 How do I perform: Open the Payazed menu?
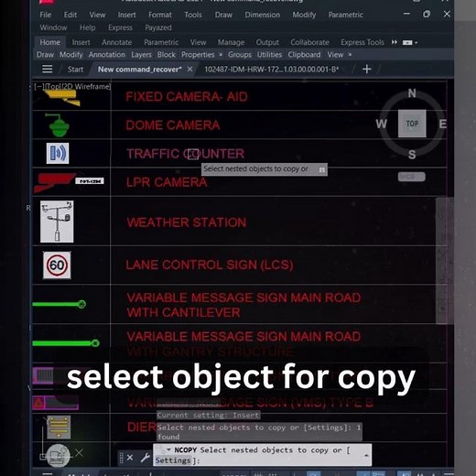point(158,27)
